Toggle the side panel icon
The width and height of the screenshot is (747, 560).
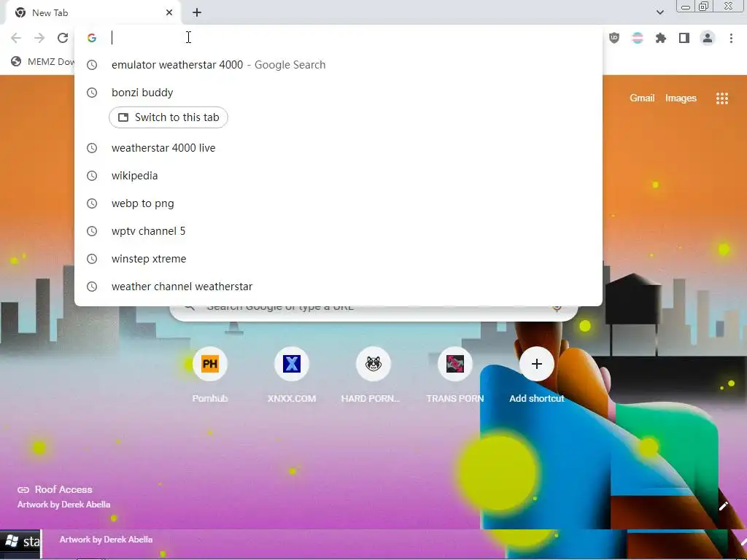tap(684, 38)
